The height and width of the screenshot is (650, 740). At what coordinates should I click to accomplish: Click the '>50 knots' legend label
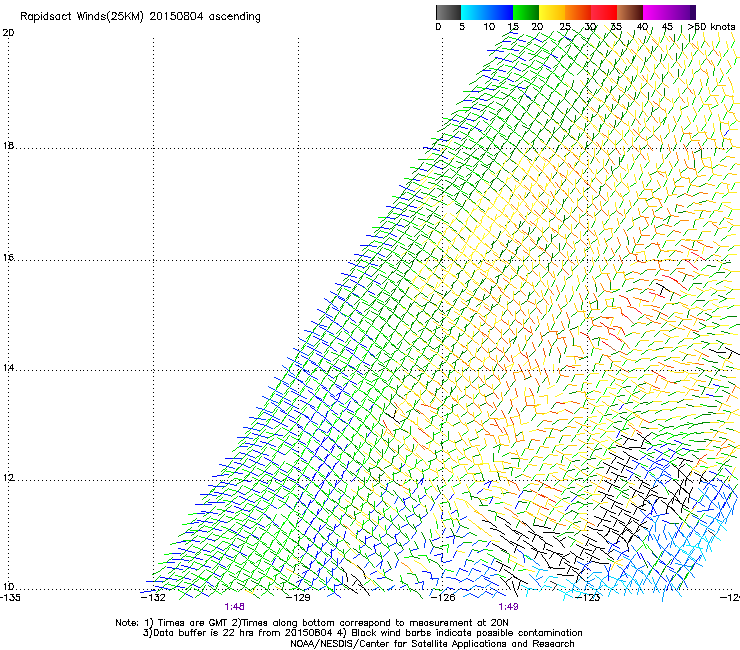(x=711, y=27)
